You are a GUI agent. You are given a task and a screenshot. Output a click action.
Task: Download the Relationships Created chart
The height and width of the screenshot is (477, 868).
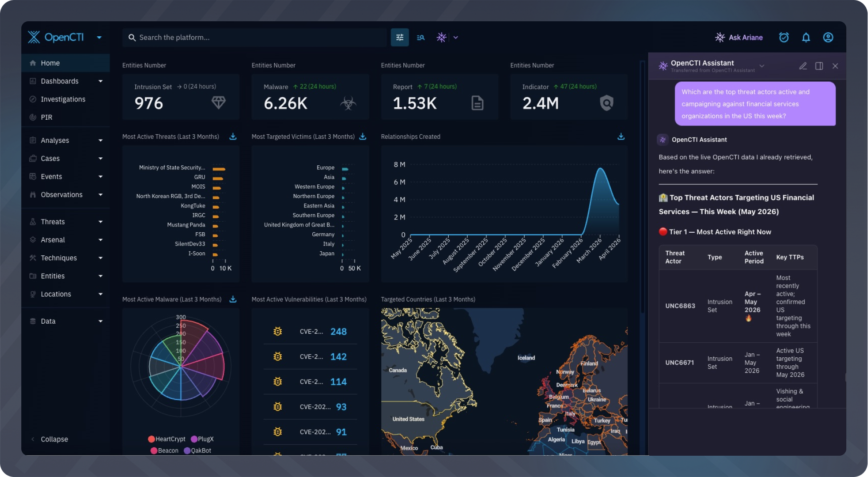621,137
